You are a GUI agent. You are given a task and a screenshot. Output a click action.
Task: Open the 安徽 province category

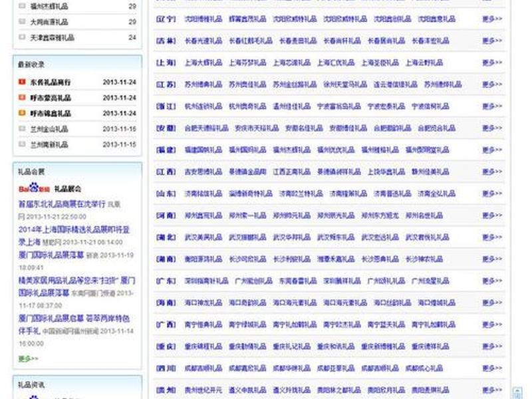click(x=166, y=128)
